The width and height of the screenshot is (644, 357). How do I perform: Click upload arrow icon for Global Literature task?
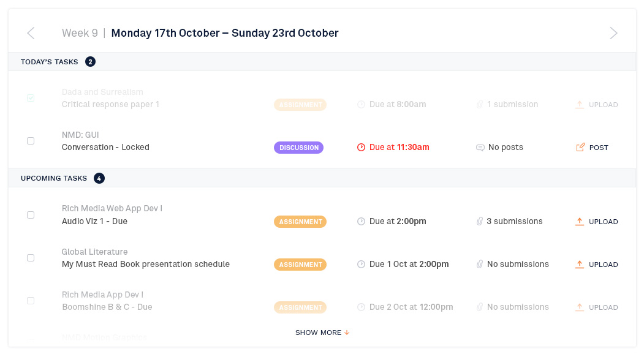click(580, 265)
